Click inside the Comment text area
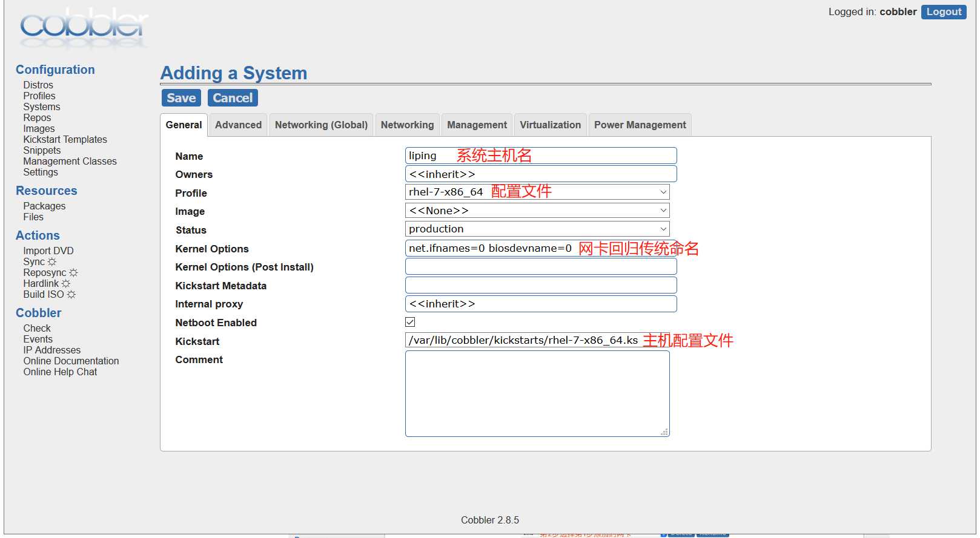980x538 pixels. pos(537,393)
